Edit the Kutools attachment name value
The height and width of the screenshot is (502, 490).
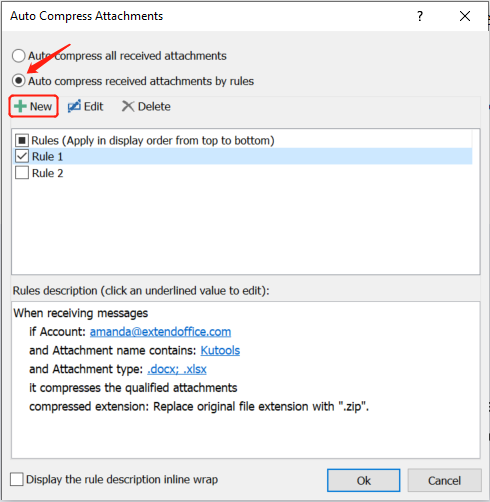coord(220,350)
